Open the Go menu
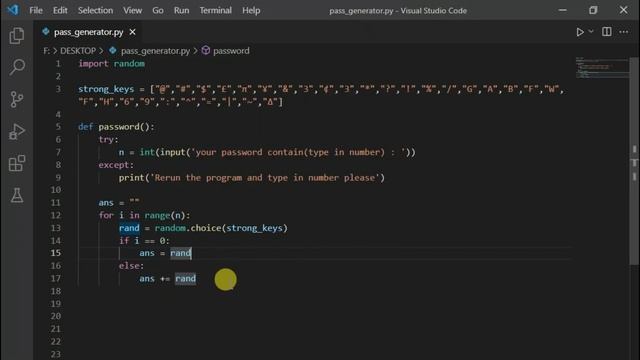640x360 pixels. (x=158, y=10)
